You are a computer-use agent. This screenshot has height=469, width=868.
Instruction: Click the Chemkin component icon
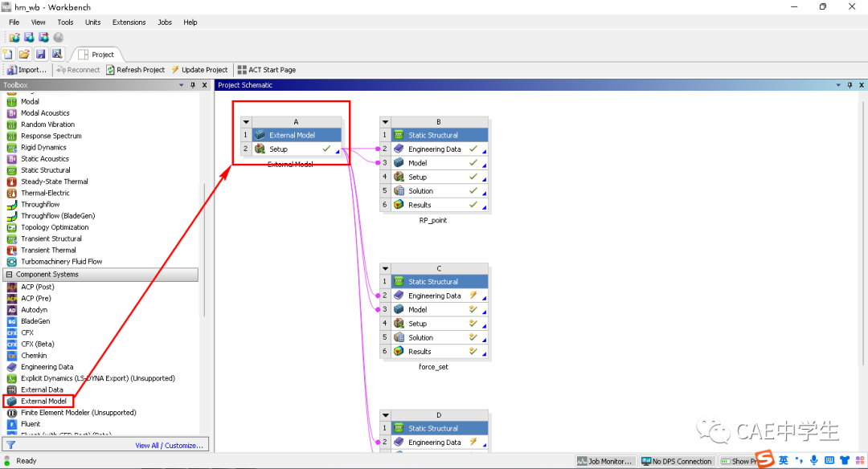[x=11, y=356]
